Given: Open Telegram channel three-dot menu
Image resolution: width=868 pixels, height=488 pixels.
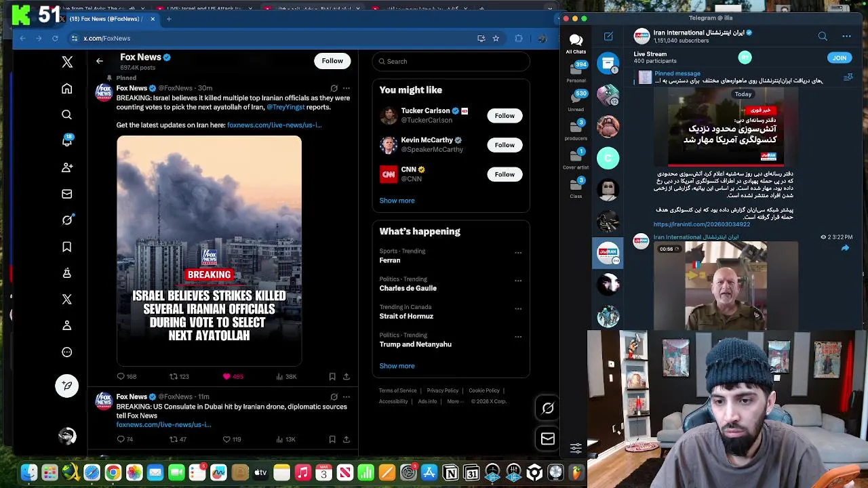Looking at the screenshot, I should pos(846,37).
